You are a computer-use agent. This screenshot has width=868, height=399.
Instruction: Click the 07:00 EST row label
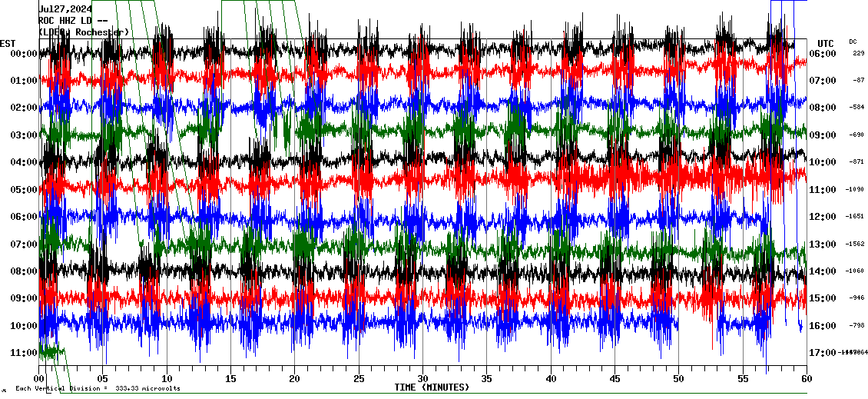[25, 244]
